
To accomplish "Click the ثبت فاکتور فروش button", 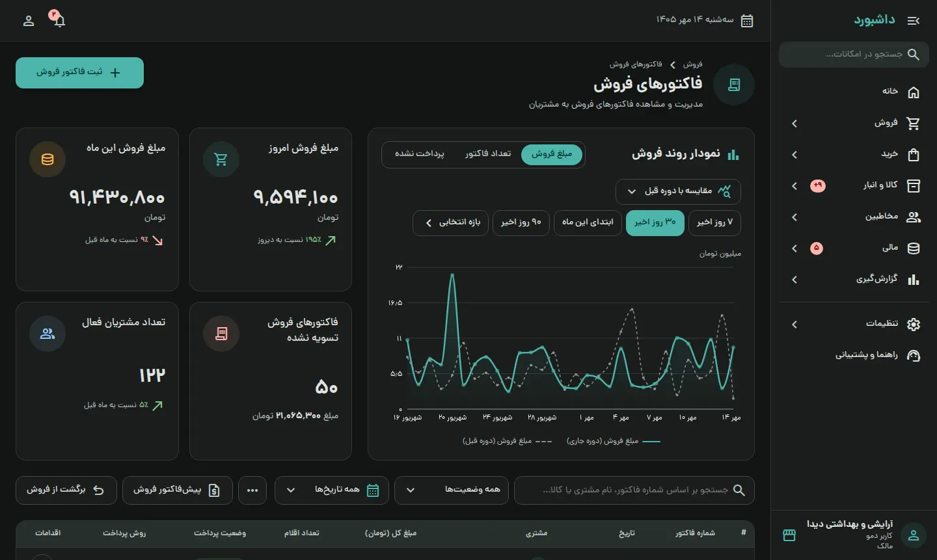I will tap(79, 73).
